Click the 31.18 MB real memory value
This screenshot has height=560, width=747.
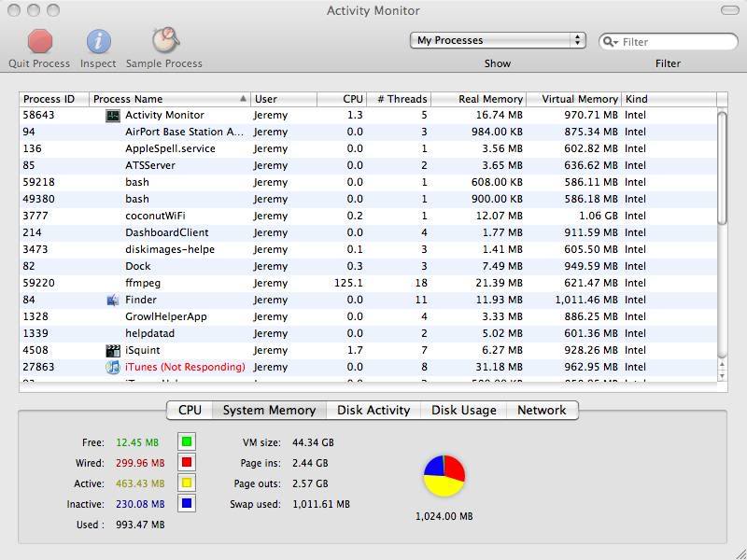[499, 367]
